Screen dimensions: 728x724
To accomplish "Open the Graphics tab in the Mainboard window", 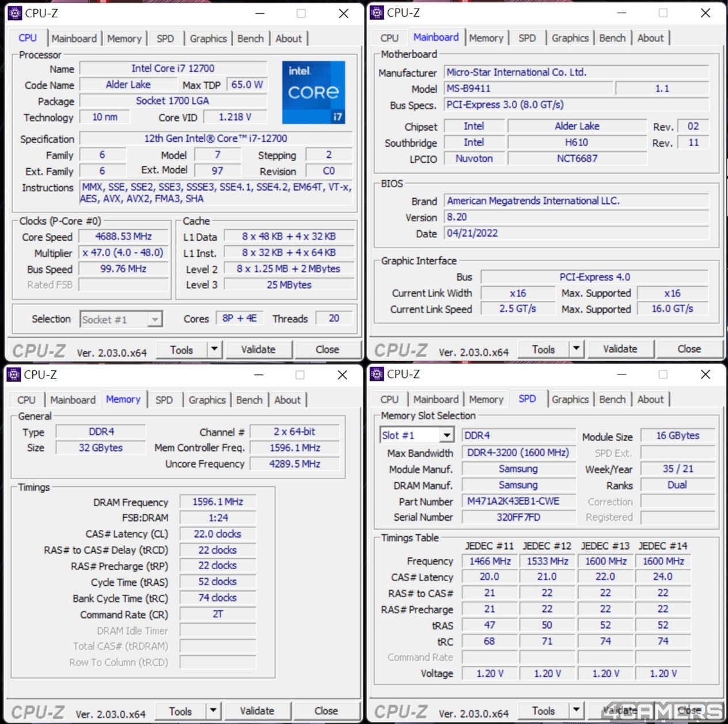I will coord(570,38).
